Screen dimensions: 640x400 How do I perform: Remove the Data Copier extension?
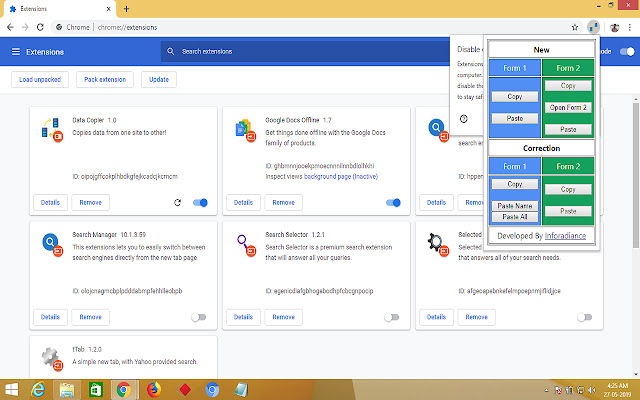91,202
